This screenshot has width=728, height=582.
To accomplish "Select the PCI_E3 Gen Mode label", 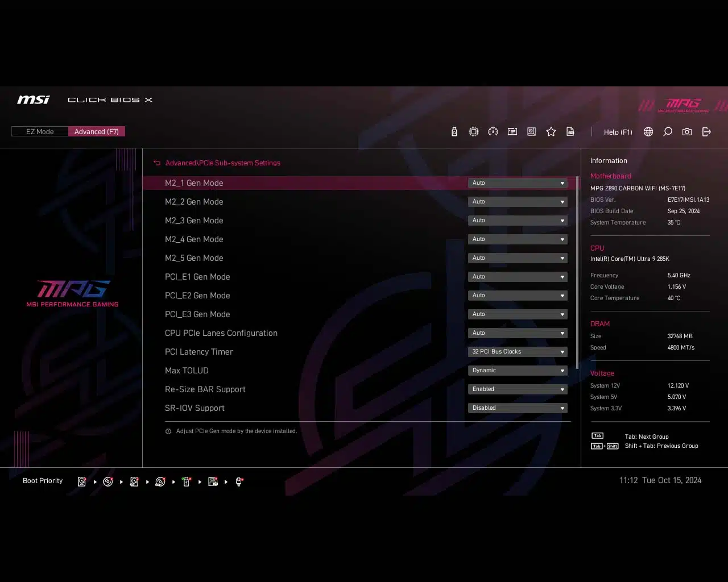I will click(x=197, y=314).
